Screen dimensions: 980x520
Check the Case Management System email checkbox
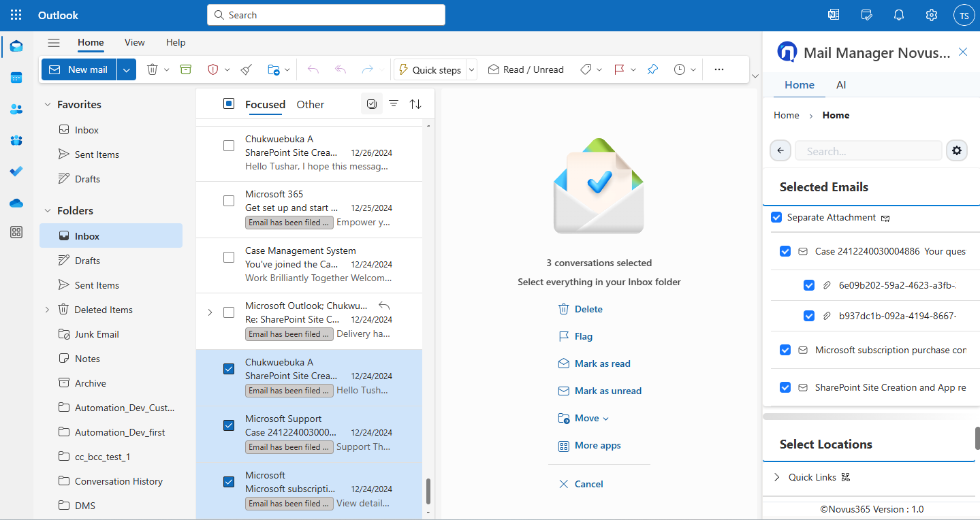click(229, 257)
